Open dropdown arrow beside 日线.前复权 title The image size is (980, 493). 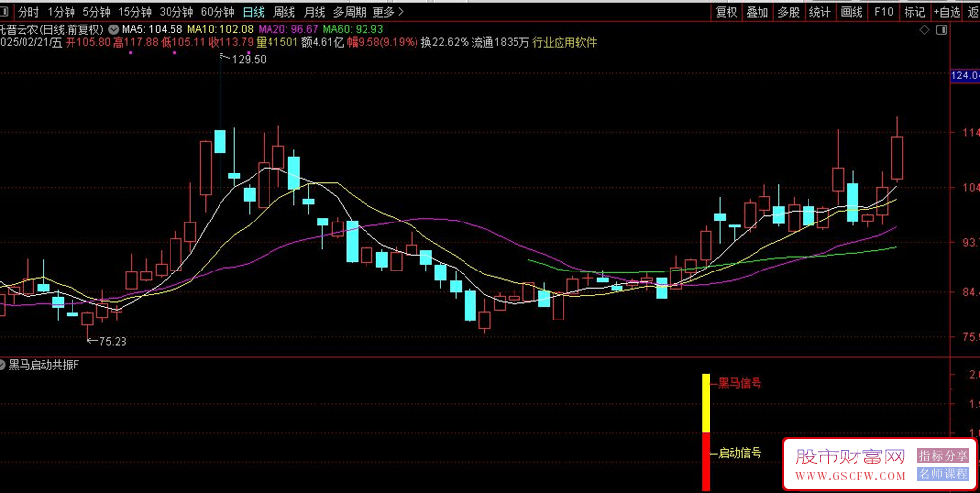click(113, 28)
